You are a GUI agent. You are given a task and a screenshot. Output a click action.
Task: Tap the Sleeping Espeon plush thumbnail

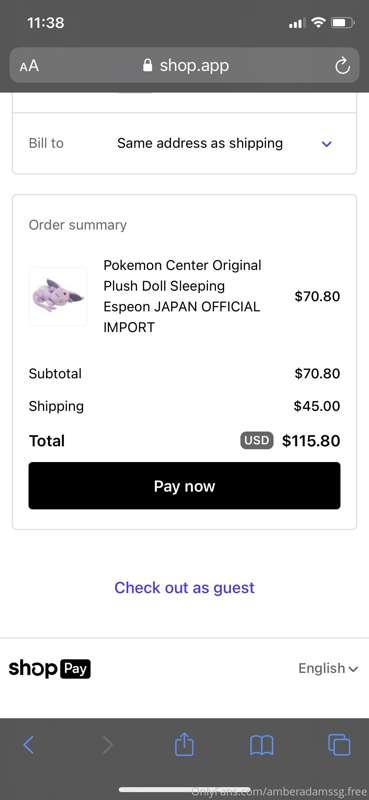pyautogui.click(x=58, y=296)
